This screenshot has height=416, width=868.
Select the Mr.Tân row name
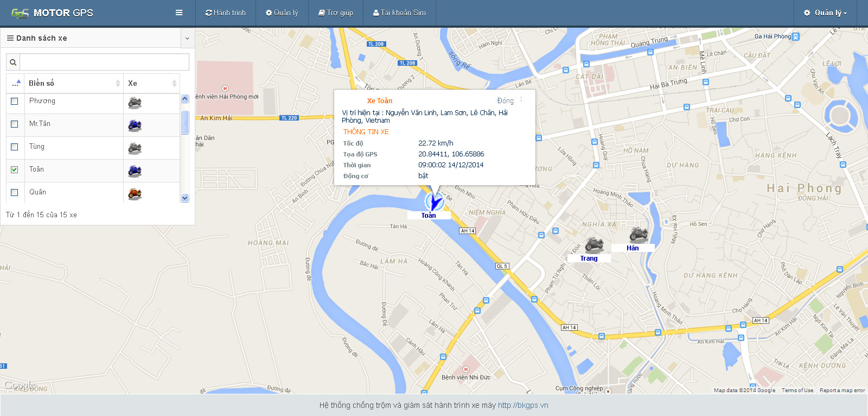[40, 124]
